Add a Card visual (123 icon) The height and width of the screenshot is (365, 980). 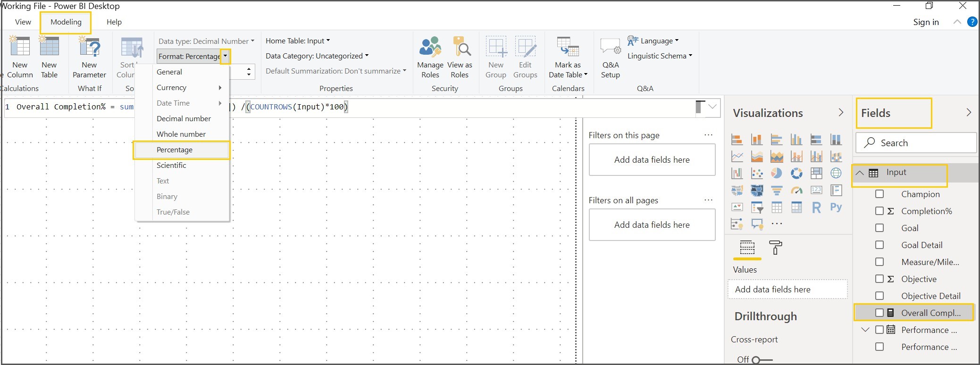pyautogui.click(x=816, y=190)
